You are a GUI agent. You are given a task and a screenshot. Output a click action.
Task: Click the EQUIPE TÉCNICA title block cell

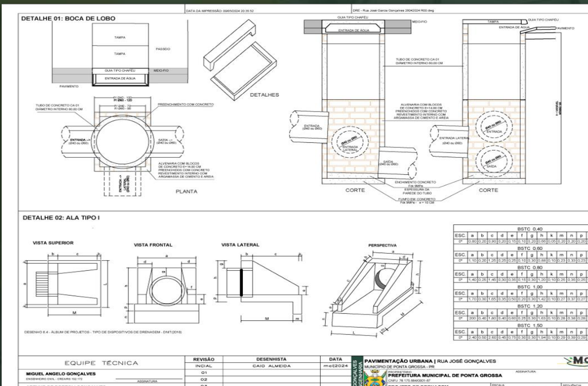click(x=101, y=363)
